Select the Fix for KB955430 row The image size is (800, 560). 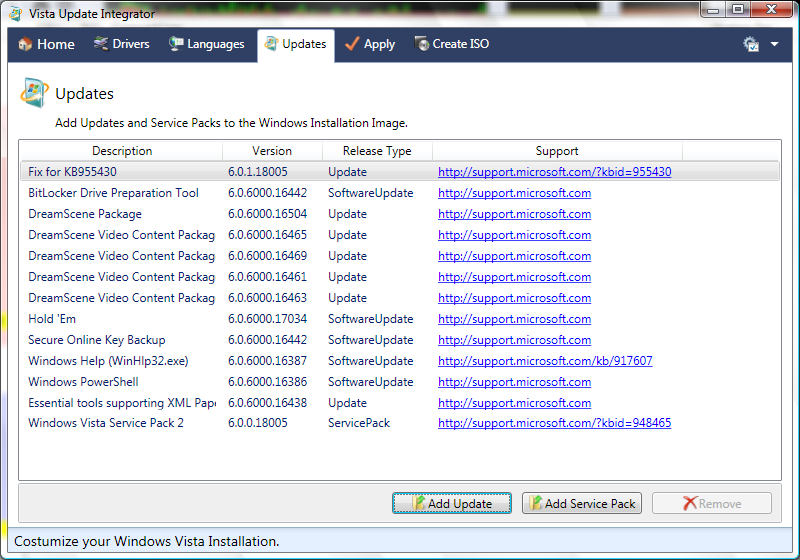400,172
